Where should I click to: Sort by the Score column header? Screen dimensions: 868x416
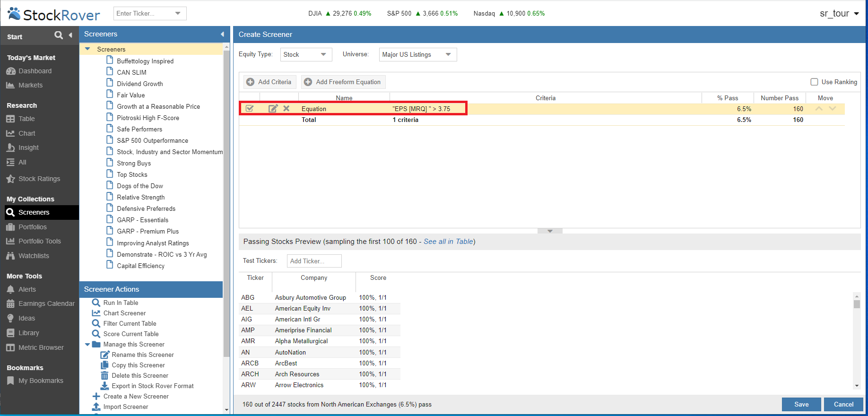tap(378, 277)
